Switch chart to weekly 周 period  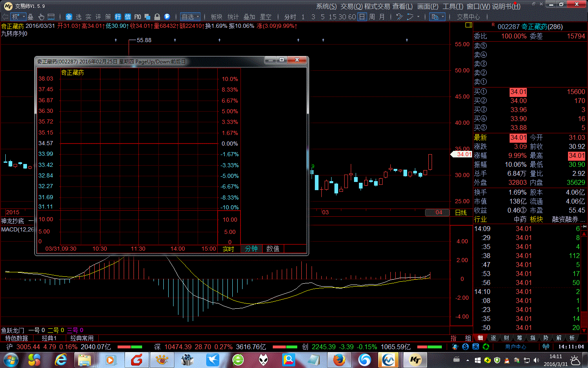click(x=372, y=17)
